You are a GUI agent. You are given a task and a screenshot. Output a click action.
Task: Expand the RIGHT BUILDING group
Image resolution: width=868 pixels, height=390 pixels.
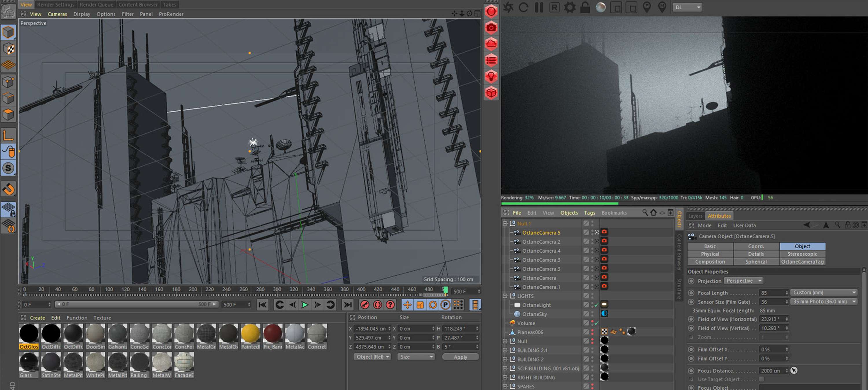point(505,378)
